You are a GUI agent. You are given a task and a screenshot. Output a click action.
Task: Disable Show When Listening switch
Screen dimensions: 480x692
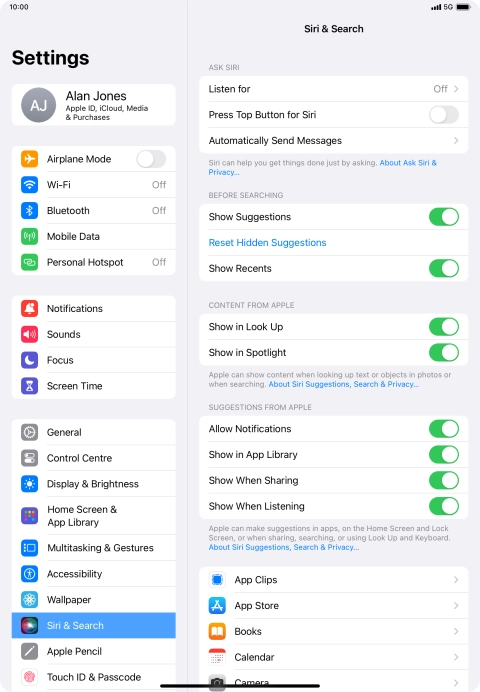444,506
